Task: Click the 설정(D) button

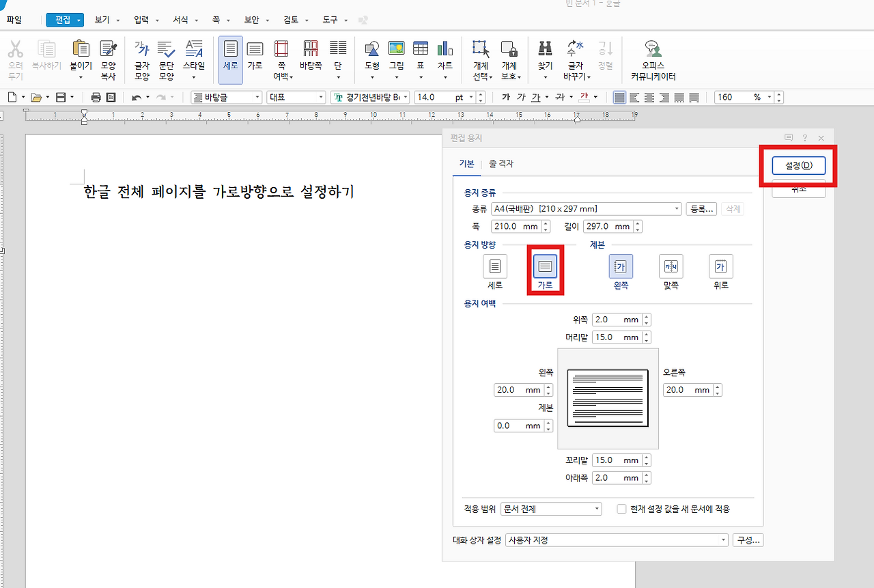Action: (798, 166)
